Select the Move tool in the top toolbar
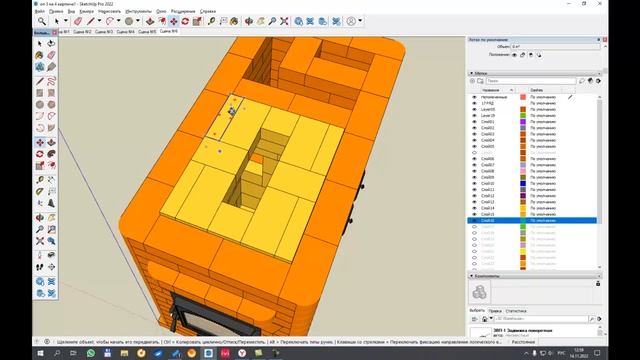 click(x=173, y=21)
